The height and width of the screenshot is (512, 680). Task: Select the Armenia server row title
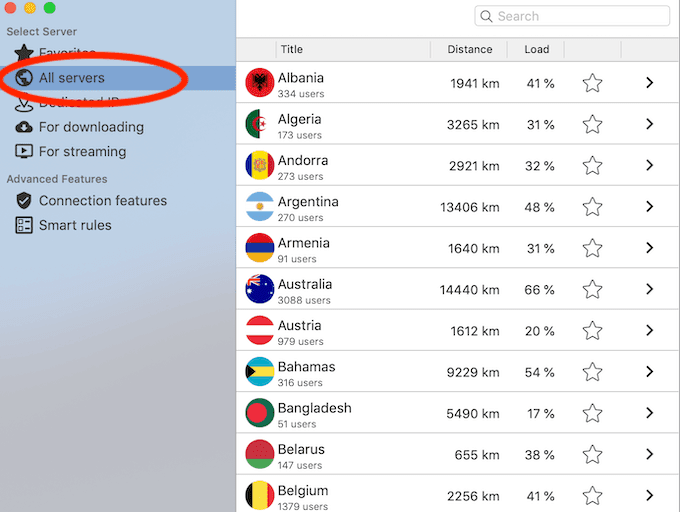click(x=303, y=243)
